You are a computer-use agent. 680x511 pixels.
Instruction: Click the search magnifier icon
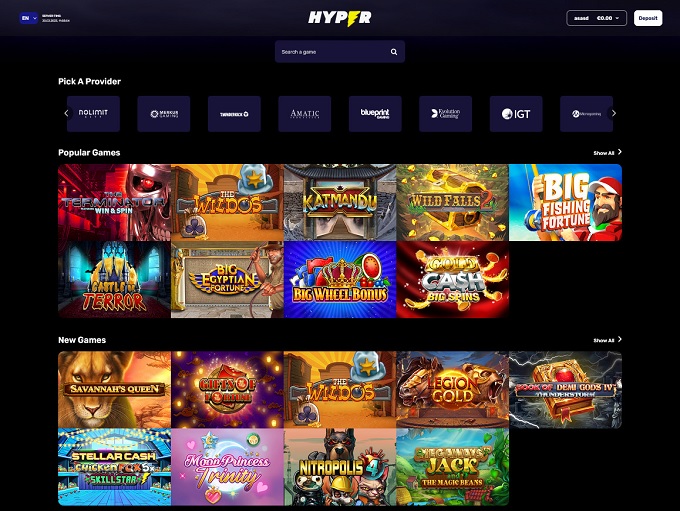[x=394, y=52]
